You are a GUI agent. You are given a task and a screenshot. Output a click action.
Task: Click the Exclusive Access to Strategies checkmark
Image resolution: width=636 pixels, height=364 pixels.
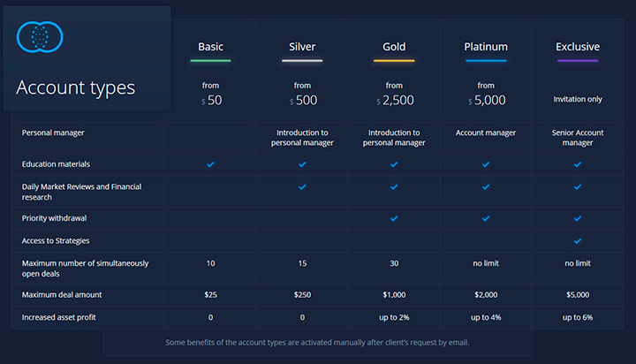click(x=578, y=240)
